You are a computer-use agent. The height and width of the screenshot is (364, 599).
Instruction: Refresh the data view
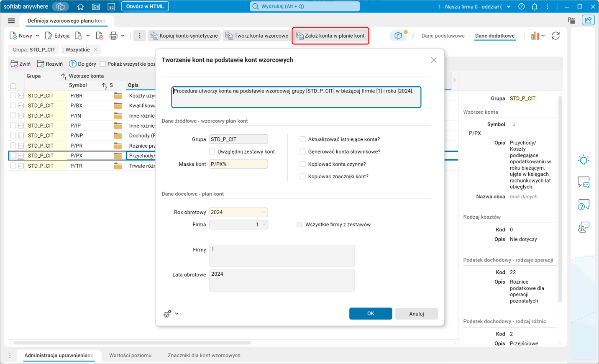[555, 36]
